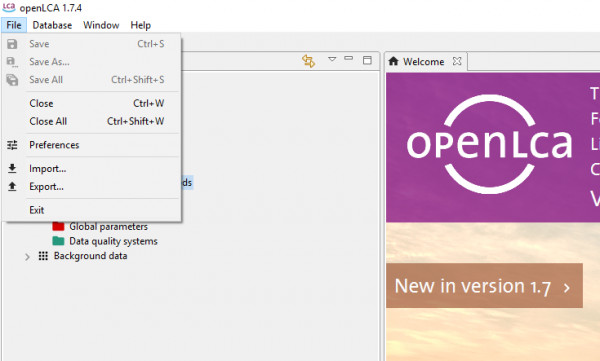Minimize the navigation panel
The height and width of the screenshot is (361, 600).
348,59
